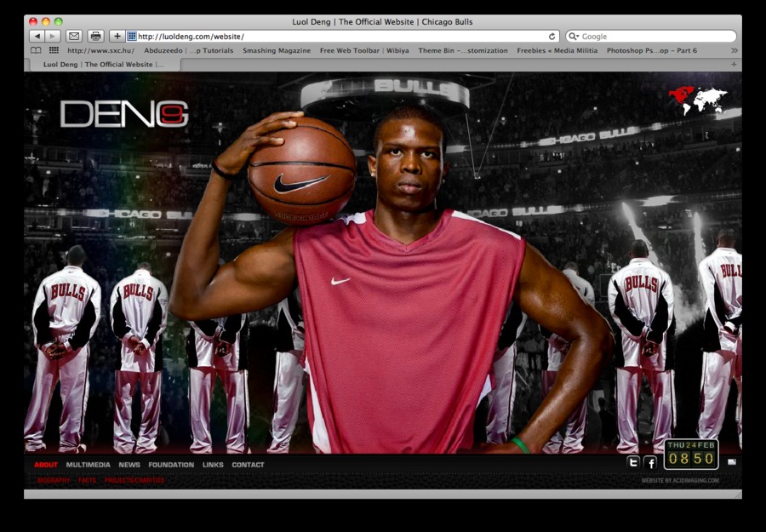Open the Abduzeedo Tutorials bookmark
The height and width of the screenshot is (532, 766).
[x=189, y=50]
